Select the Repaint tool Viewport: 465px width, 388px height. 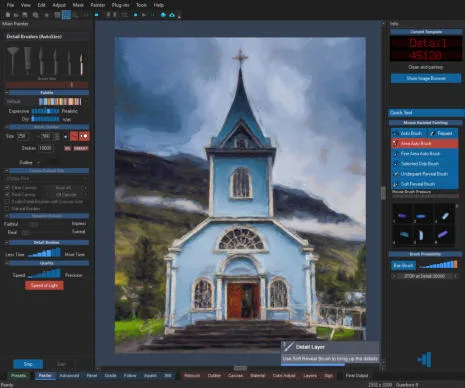pos(443,133)
